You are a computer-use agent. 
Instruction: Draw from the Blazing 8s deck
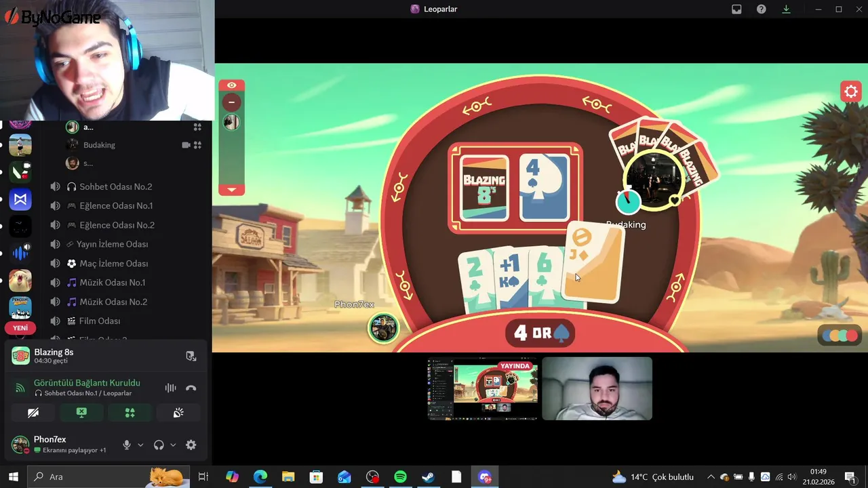tap(484, 188)
